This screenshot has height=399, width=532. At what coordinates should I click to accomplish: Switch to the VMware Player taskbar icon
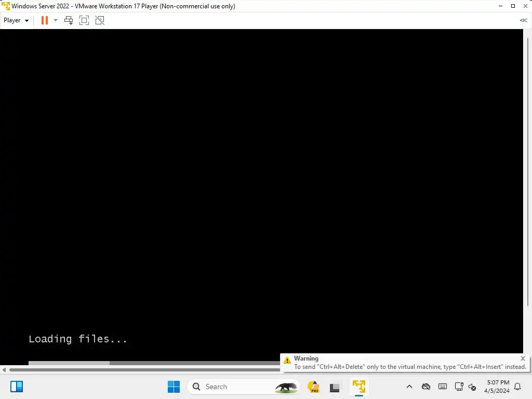tap(358, 387)
